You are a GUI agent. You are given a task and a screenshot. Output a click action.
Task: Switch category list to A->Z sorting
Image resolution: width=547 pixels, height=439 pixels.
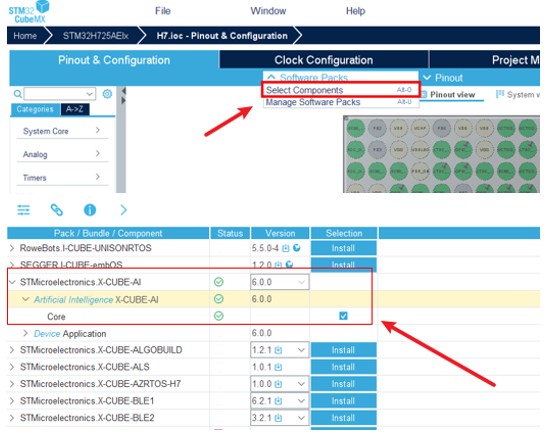(75, 109)
